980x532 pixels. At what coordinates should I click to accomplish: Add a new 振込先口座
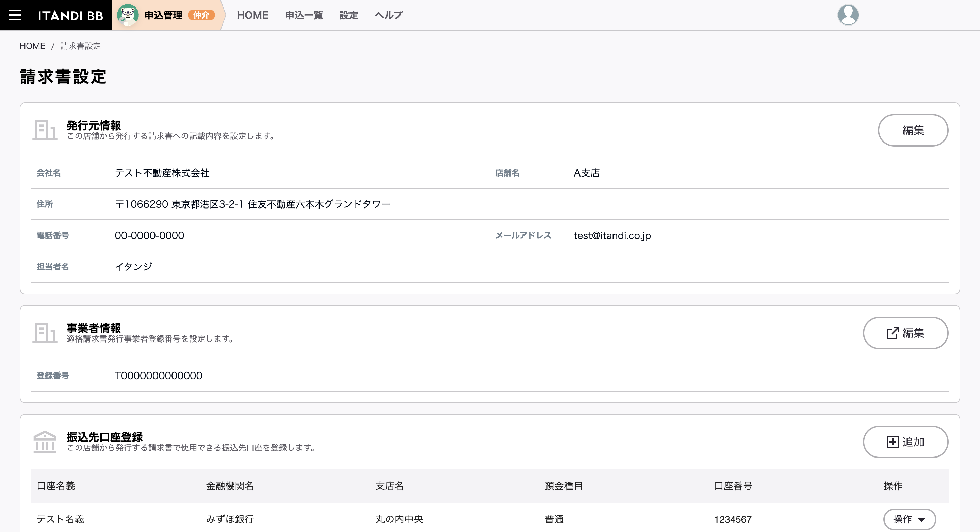point(905,442)
